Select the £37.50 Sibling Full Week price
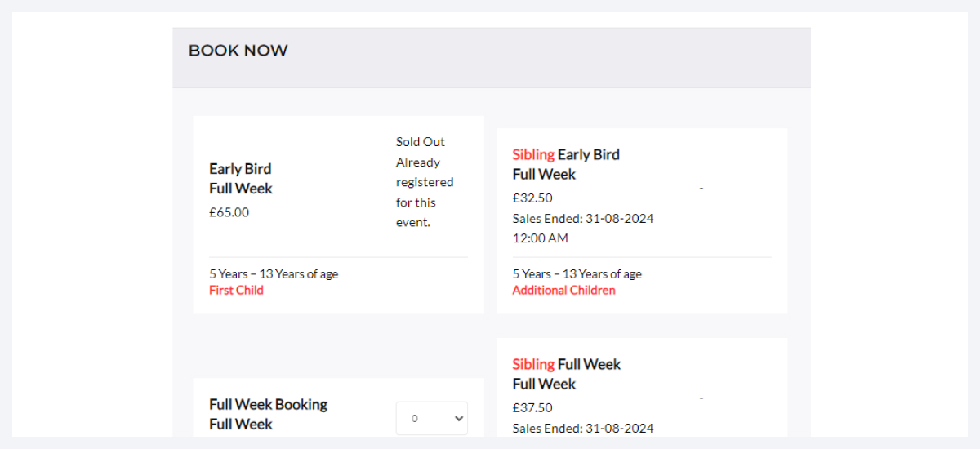This screenshot has height=449, width=980. click(532, 407)
